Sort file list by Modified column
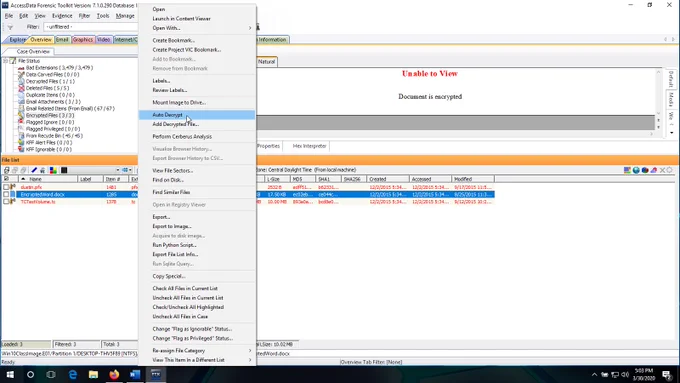This screenshot has width=680, height=383. (473, 179)
